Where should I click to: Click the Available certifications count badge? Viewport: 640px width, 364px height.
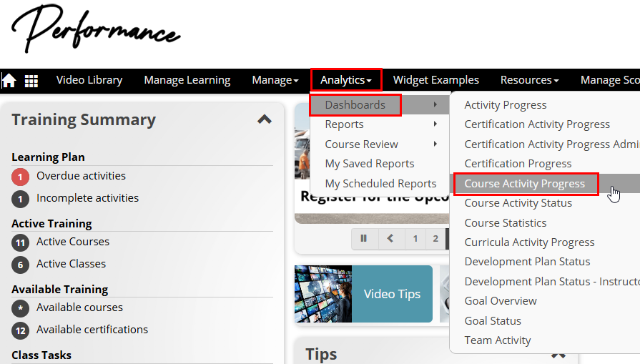click(x=21, y=330)
